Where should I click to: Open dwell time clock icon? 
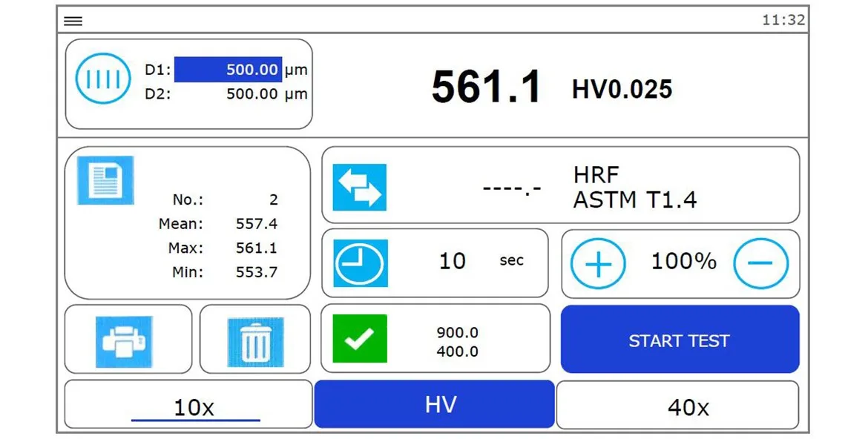tap(360, 263)
